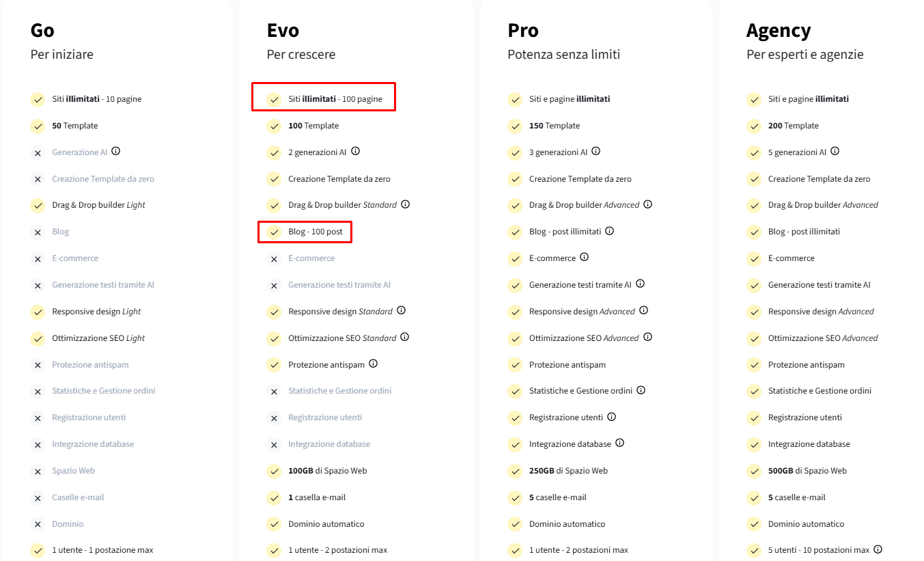The height and width of the screenshot is (561, 924).
Task: Click the Agency plan heading
Action: (x=778, y=31)
